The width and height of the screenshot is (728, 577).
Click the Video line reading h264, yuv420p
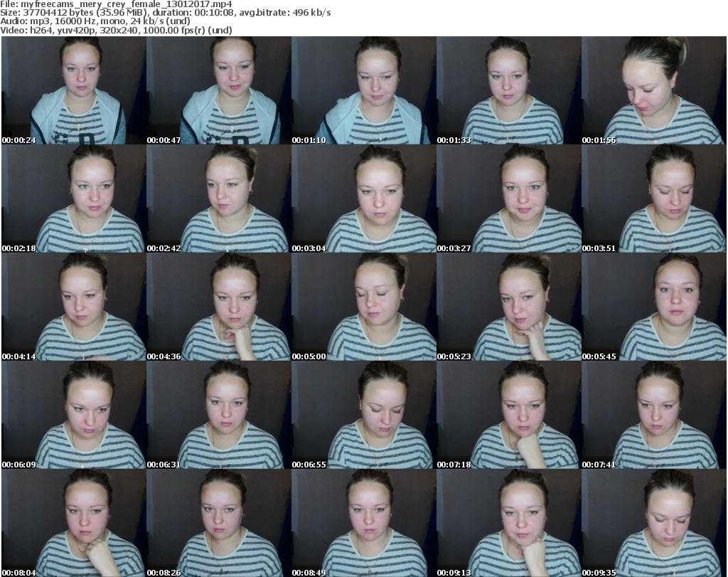[x=116, y=30]
